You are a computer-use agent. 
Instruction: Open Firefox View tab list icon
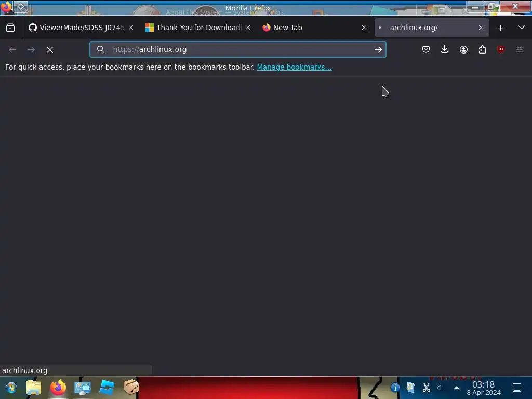[10, 28]
